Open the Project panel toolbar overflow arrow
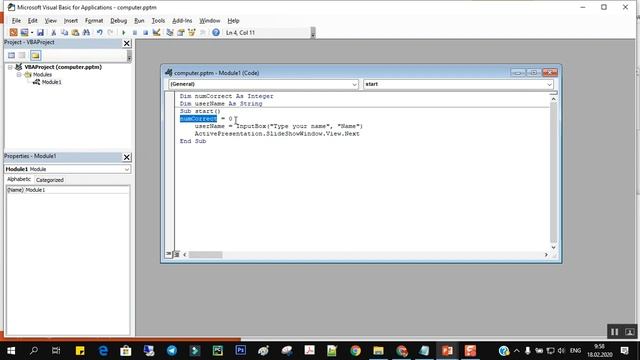The image size is (640, 360). pos(129,56)
